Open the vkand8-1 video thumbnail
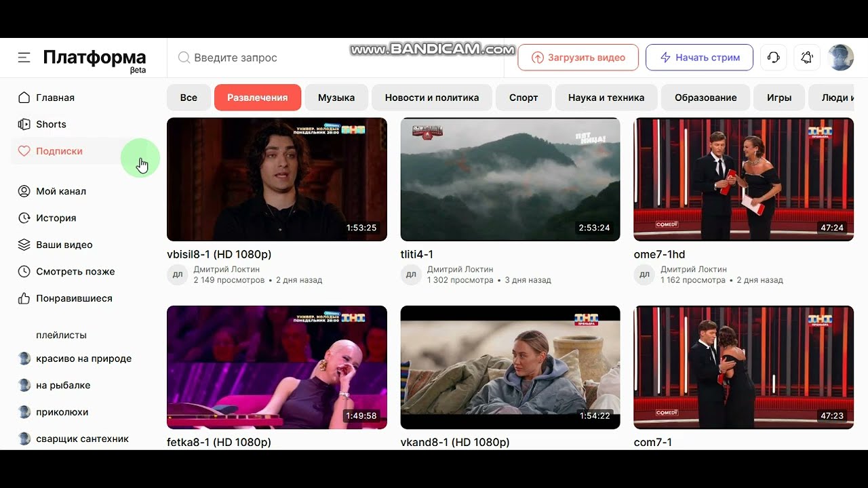 (510, 367)
